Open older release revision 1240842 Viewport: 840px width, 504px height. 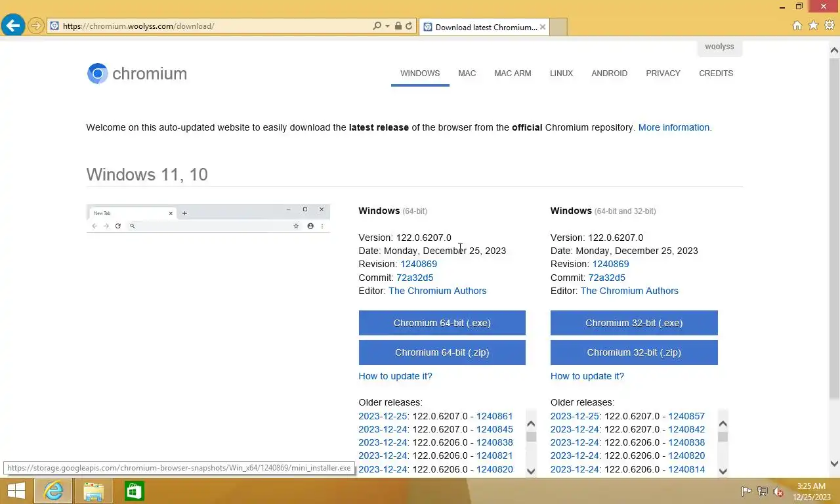tap(686, 429)
